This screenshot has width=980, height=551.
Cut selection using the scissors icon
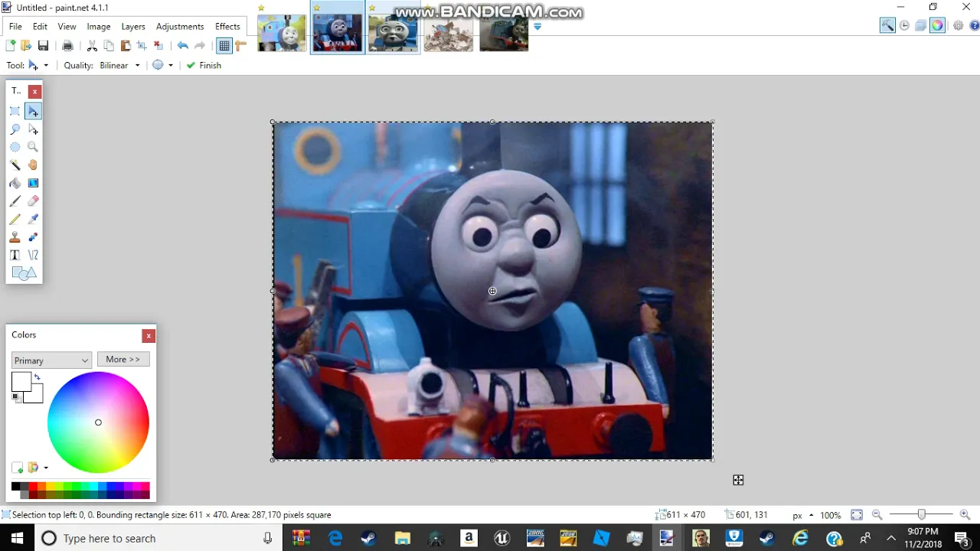[92, 46]
